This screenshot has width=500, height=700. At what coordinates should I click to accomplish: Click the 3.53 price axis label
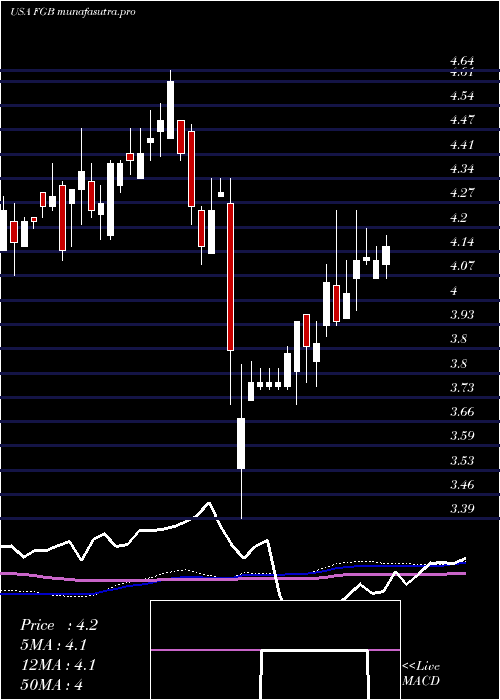tap(462, 460)
